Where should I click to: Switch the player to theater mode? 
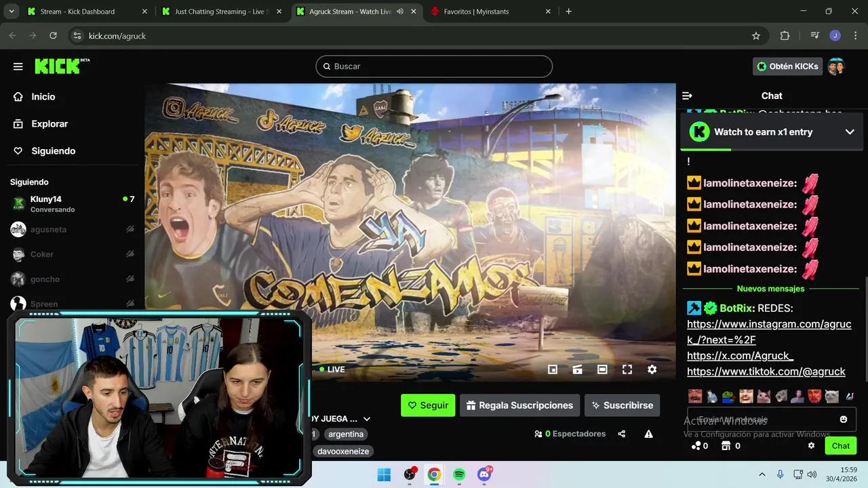602,369
